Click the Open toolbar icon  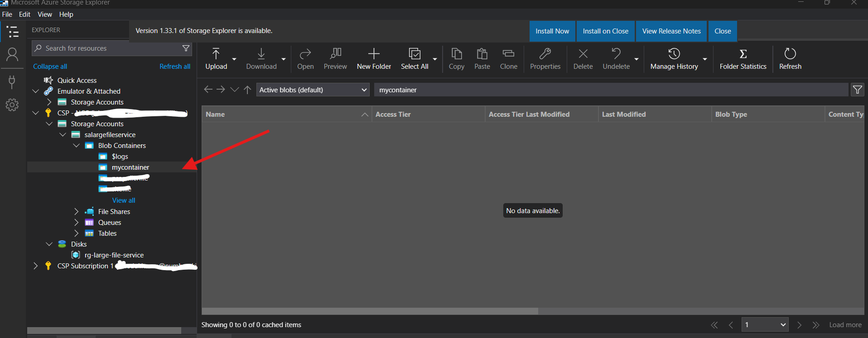(x=305, y=59)
